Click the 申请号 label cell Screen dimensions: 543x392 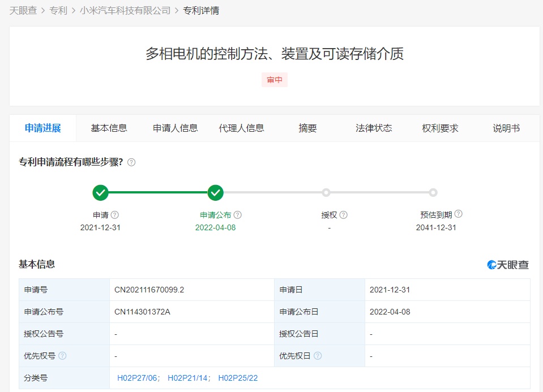pyautogui.click(x=64, y=290)
